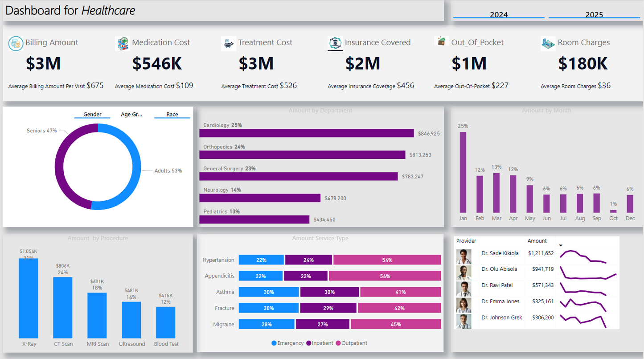Click the Dr. Olu Abisola name

coord(499,269)
